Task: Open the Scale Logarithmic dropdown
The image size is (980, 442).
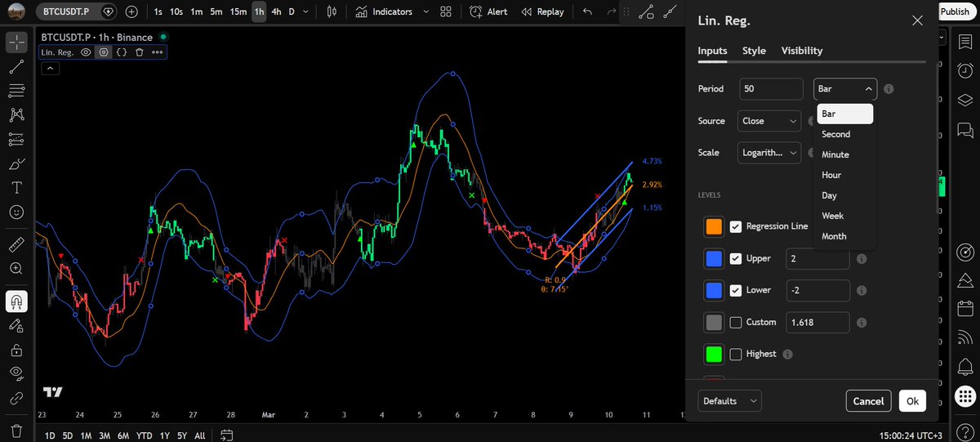Action: pos(769,152)
